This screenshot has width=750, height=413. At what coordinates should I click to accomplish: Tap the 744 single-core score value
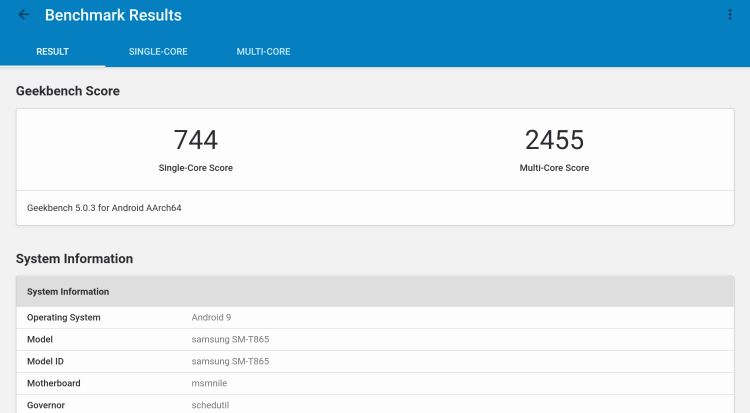[195, 140]
